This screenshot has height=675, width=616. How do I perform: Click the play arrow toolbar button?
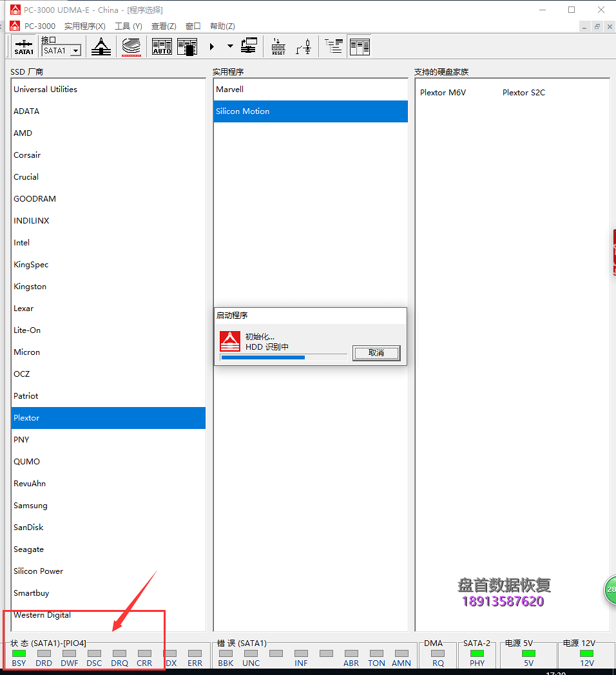(211, 46)
